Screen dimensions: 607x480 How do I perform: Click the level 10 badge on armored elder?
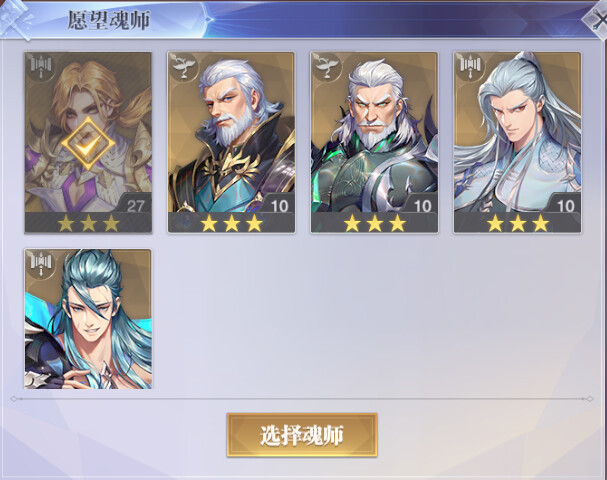click(x=422, y=206)
